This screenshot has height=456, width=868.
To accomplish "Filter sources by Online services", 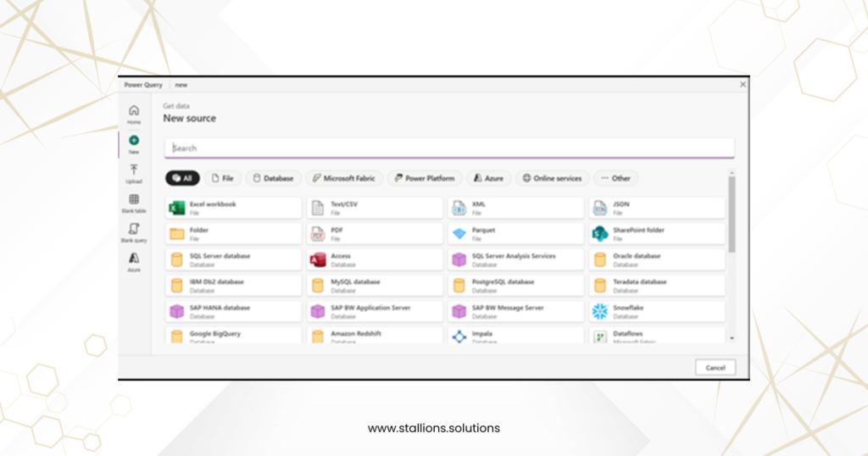I will coord(552,178).
